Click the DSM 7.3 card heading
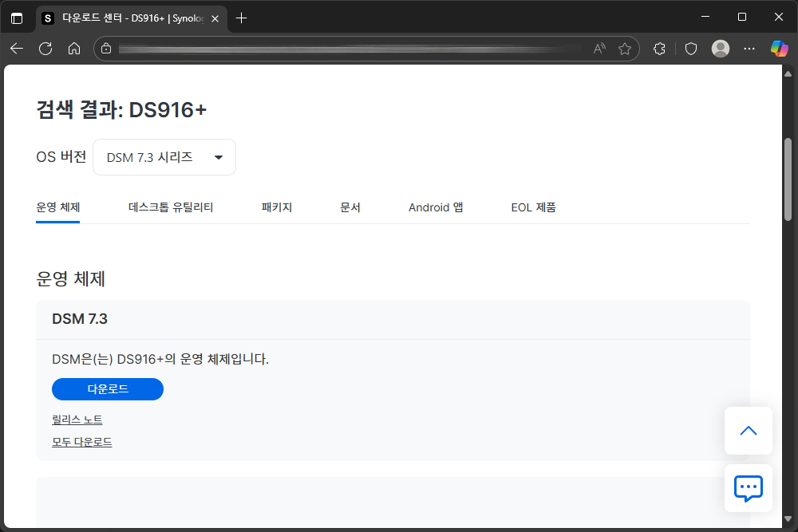The width and height of the screenshot is (798, 532). [80, 319]
